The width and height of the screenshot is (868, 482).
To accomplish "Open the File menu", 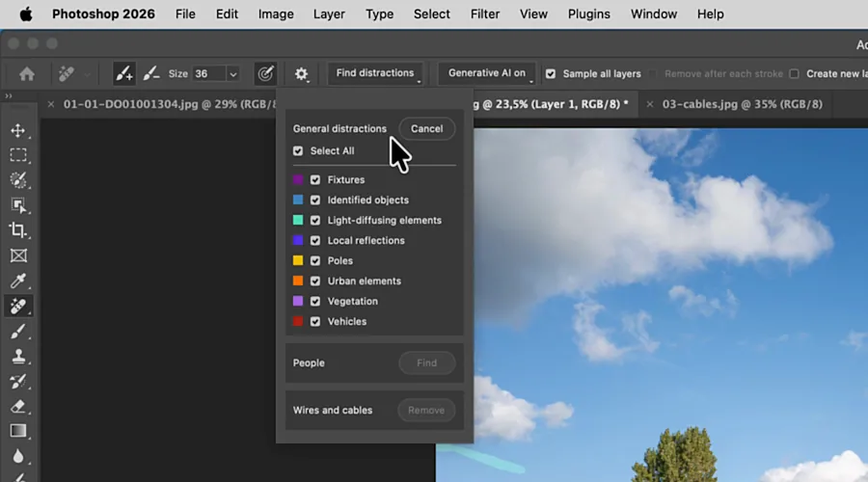I will 185,14.
